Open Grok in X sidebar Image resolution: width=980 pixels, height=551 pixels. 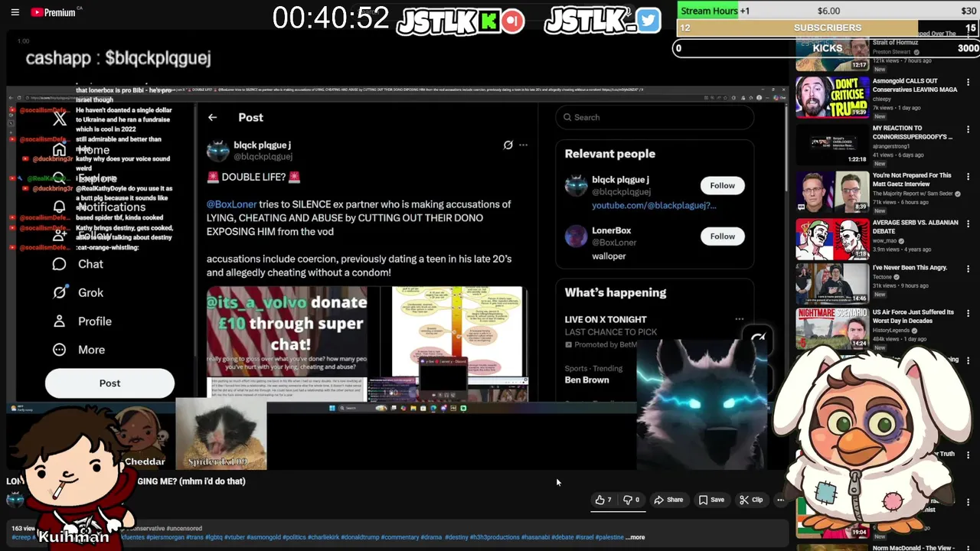click(x=78, y=292)
